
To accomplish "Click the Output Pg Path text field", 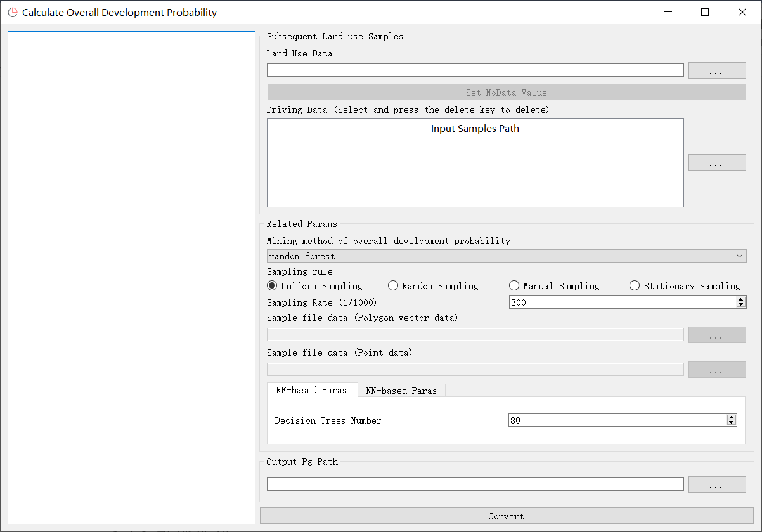I will (x=475, y=484).
